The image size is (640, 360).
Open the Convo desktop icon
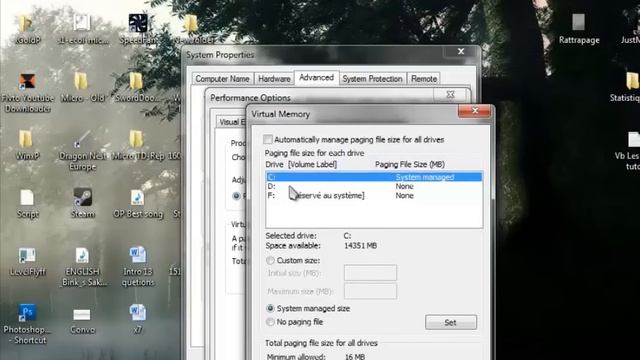[82, 315]
